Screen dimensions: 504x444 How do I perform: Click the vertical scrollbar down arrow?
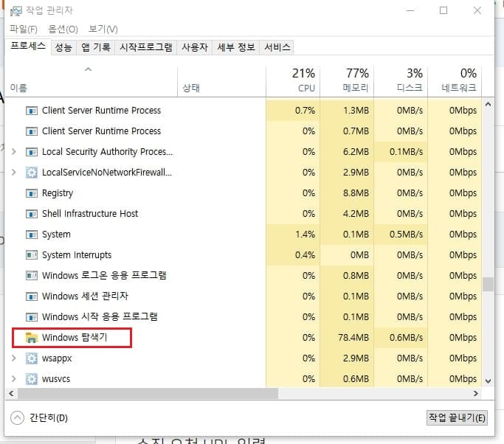(x=489, y=381)
